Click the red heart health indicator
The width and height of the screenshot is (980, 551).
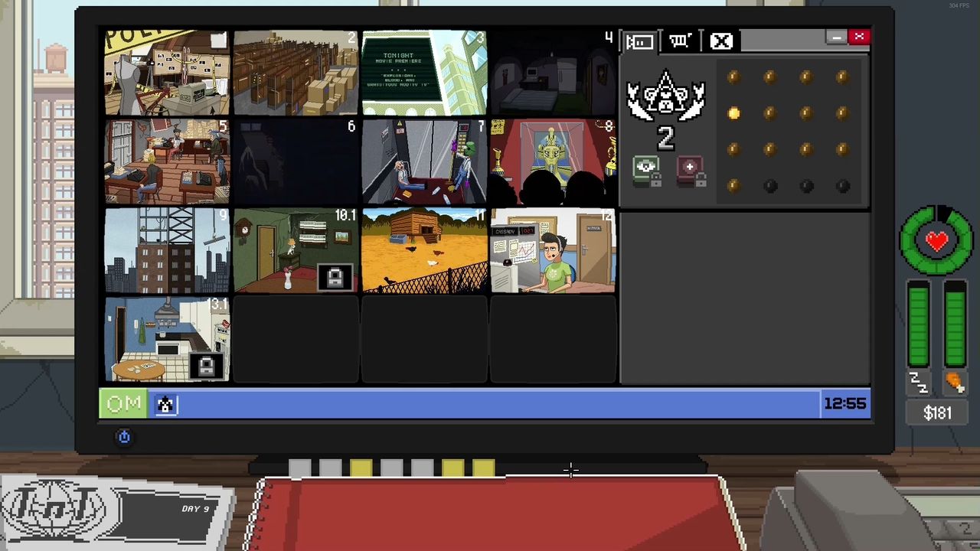[936, 241]
